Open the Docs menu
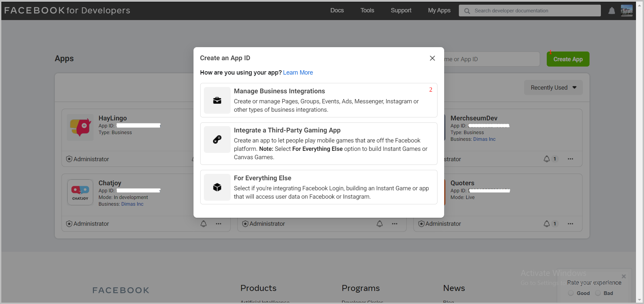 (337, 10)
